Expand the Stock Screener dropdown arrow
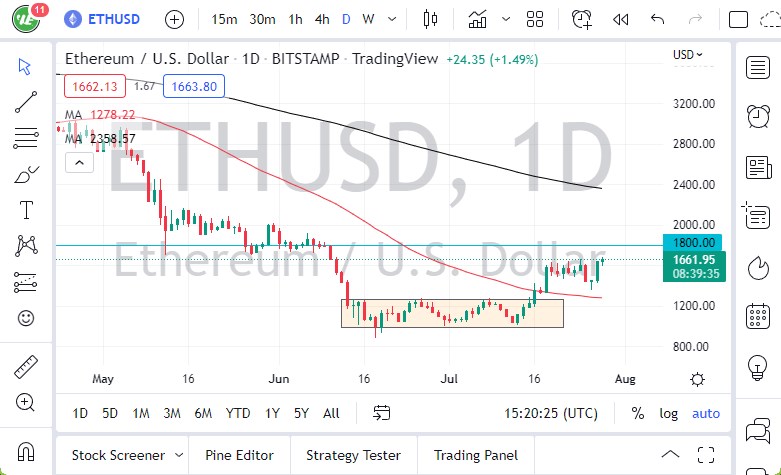The width and height of the screenshot is (781, 475). [x=177, y=455]
